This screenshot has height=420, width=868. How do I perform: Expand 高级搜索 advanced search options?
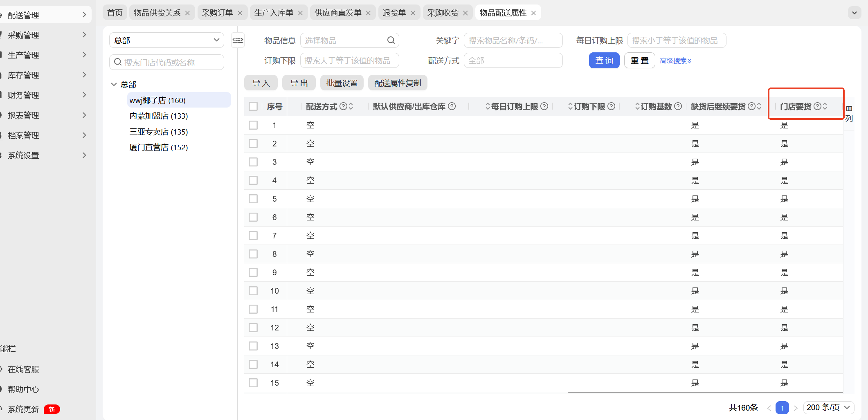pyautogui.click(x=676, y=61)
